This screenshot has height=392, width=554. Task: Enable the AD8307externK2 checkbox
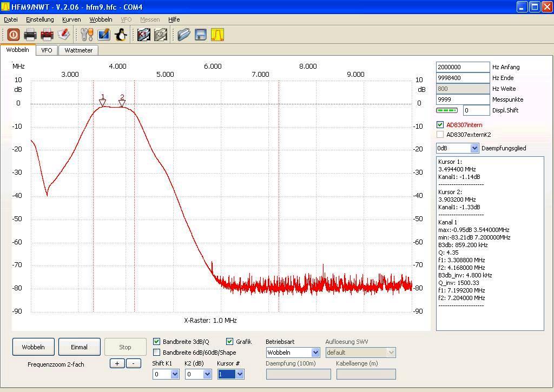(x=440, y=135)
